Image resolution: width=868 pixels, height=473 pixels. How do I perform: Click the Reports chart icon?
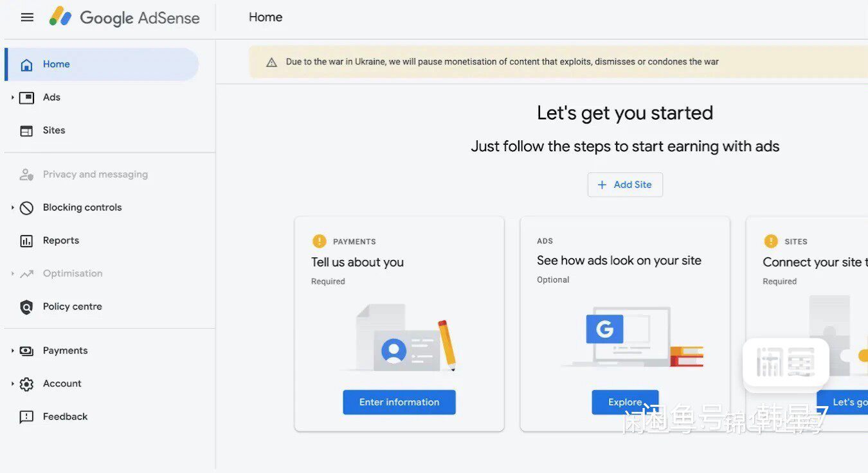(26, 241)
